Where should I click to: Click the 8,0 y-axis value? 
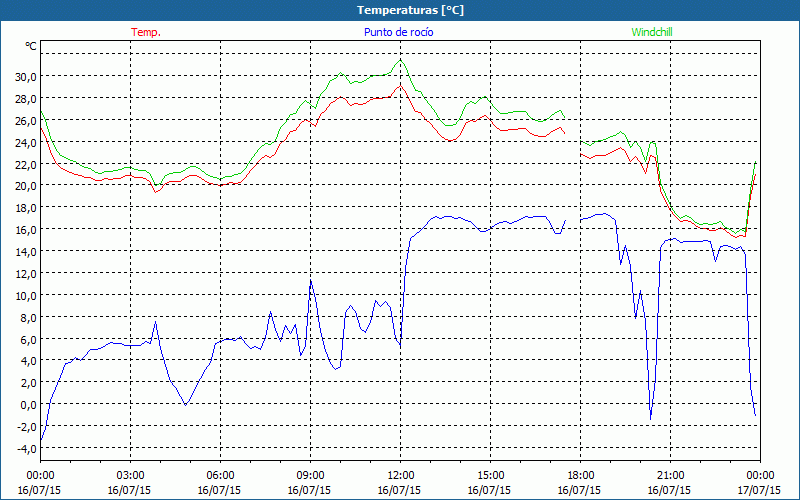28,318
